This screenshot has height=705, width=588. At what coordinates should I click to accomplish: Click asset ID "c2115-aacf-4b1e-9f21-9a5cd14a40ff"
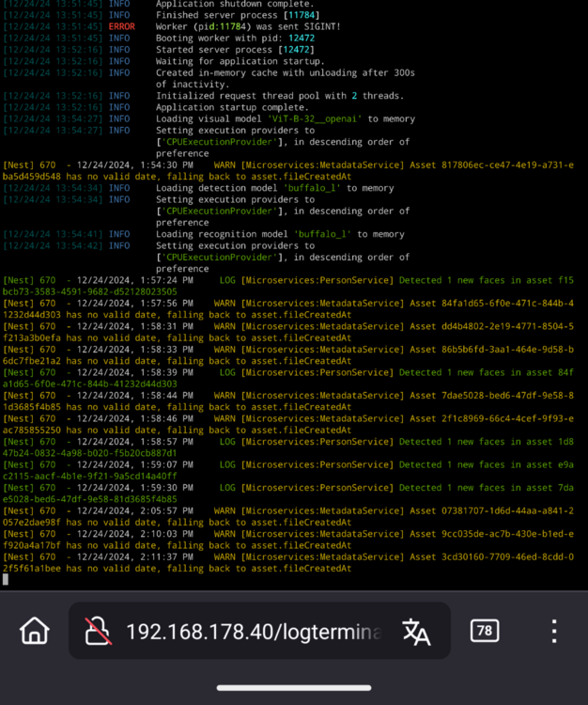pos(90,477)
